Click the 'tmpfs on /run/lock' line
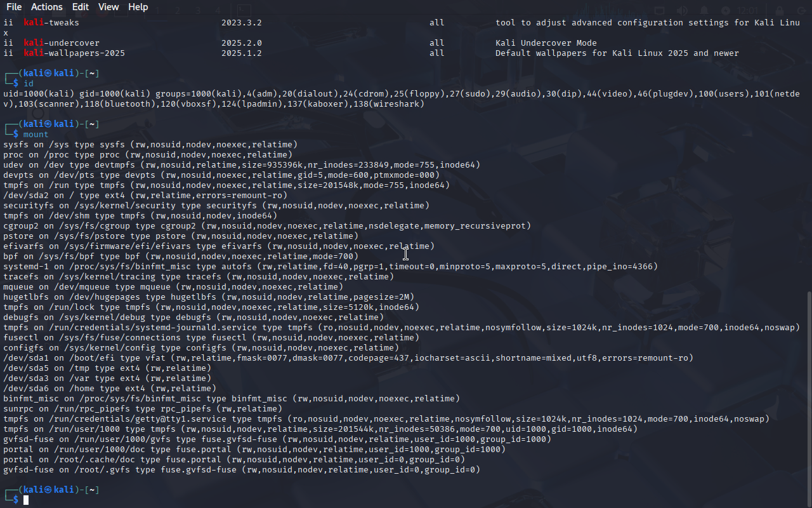The image size is (812, 508). [x=211, y=307]
